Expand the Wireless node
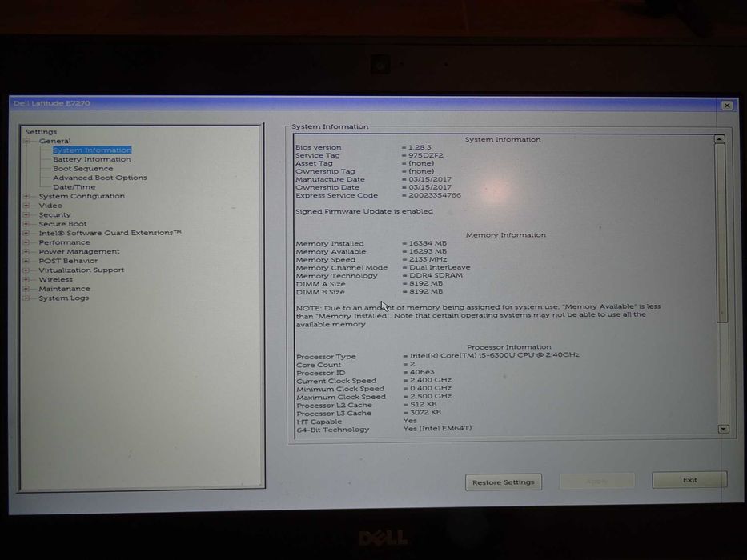747x560 pixels. coord(27,279)
